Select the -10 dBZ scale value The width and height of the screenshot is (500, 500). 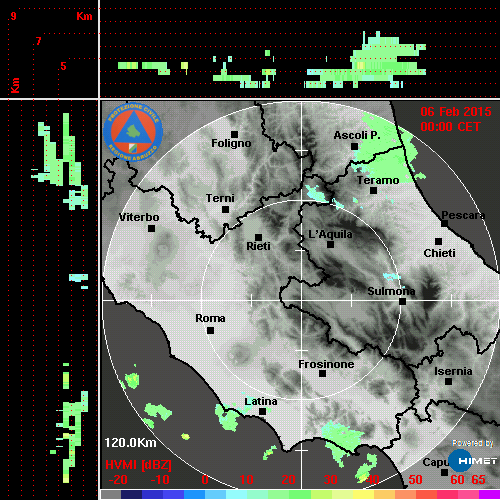click(x=160, y=480)
